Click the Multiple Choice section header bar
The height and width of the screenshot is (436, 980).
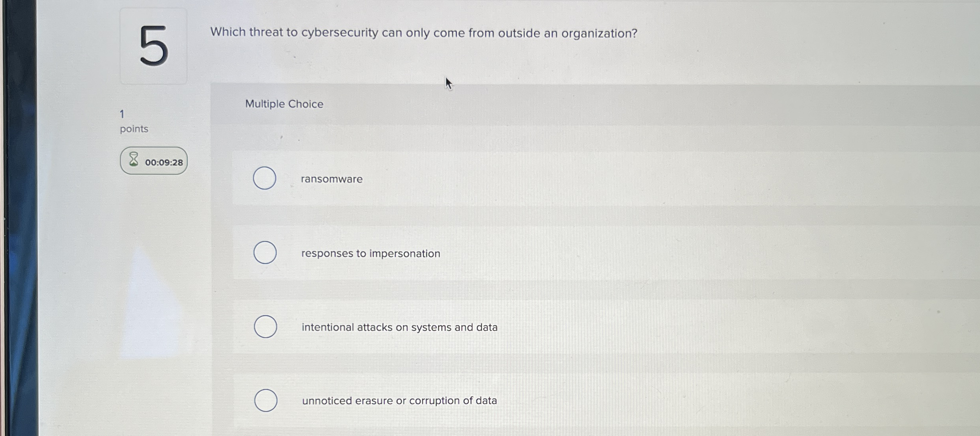coord(555,104)
